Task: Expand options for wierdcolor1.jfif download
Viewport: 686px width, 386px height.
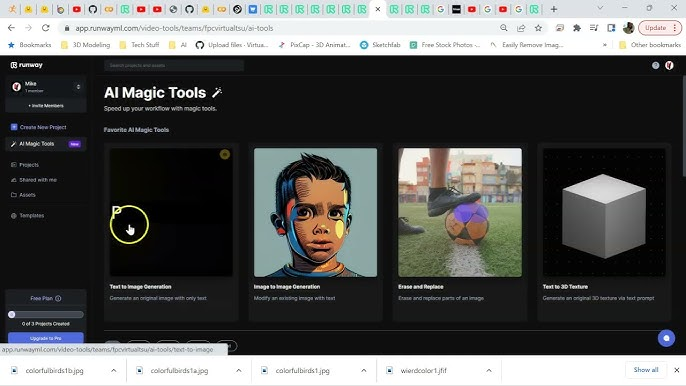Action: [489, 371]
